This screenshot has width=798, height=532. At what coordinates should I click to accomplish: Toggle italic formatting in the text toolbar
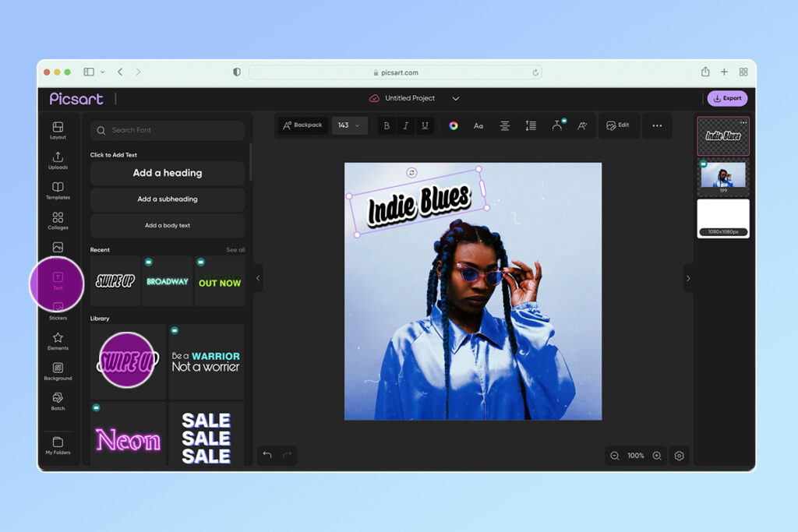(405, 125)
